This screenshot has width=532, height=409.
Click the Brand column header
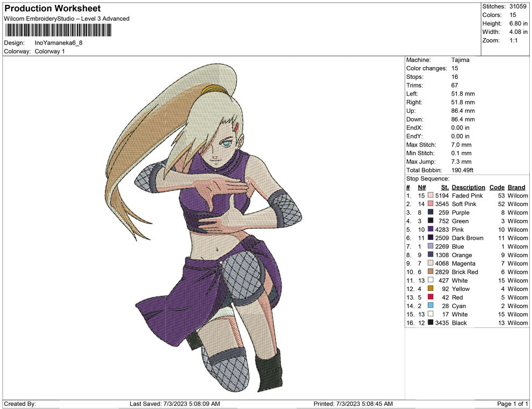click(516, 187)
